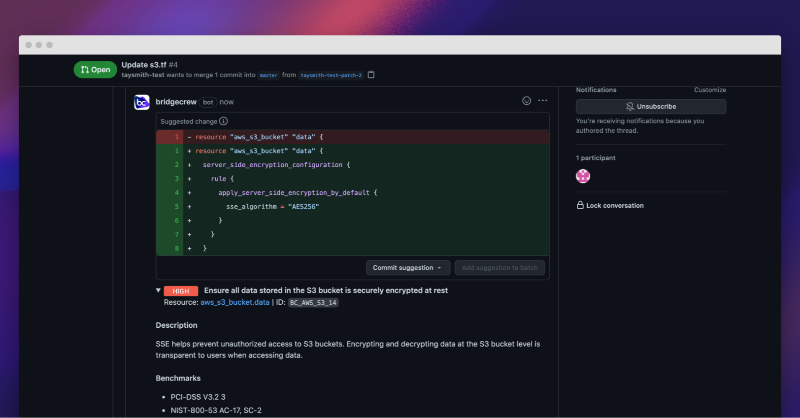Screen dimensions: 800x418
Task: Click the apply_server_side_encryption_by_default line
Action: pyautogui.click(x=353, y=192)
